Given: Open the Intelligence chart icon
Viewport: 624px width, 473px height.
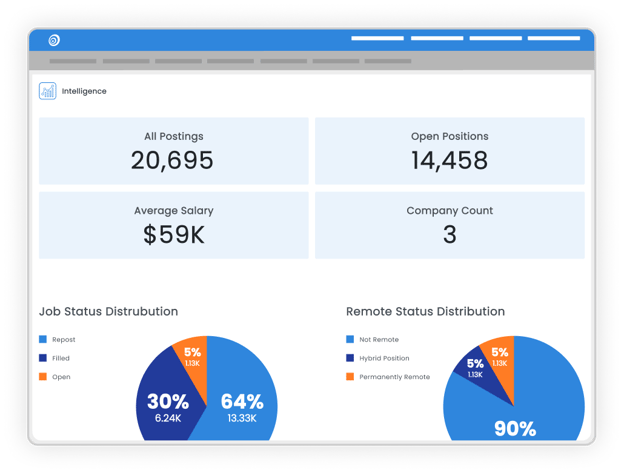Looking at the screenshot, I should click(x=48, y=91).
